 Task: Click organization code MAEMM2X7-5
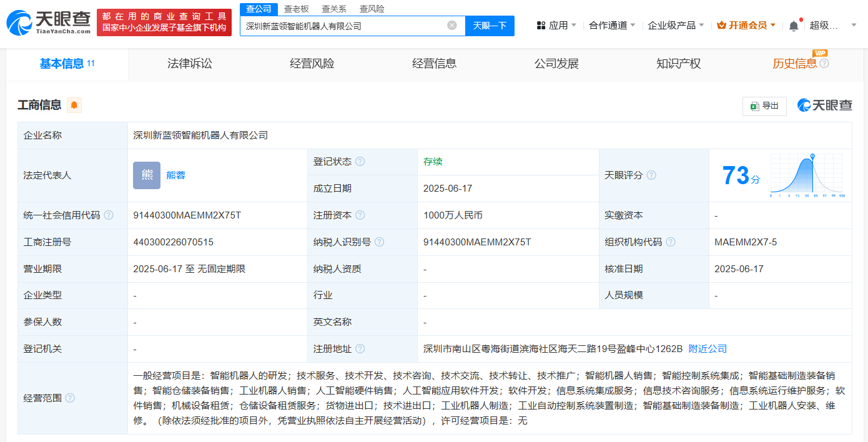[746, 242]
